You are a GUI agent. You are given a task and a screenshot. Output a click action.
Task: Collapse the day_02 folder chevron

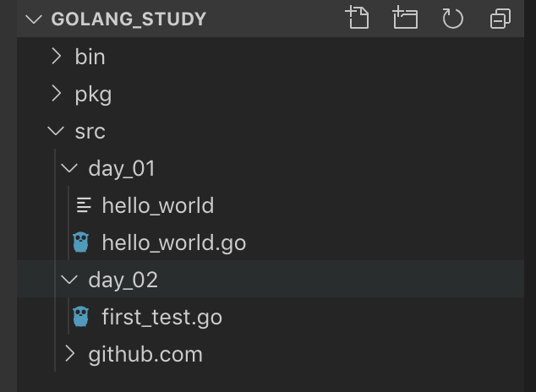(69, 280)
